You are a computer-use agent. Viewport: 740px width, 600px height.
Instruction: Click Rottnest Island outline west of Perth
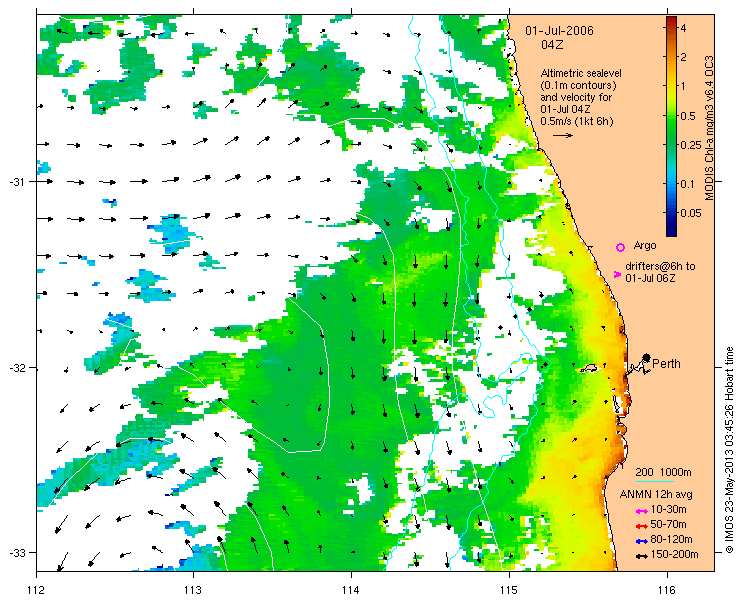click(589, 368)
